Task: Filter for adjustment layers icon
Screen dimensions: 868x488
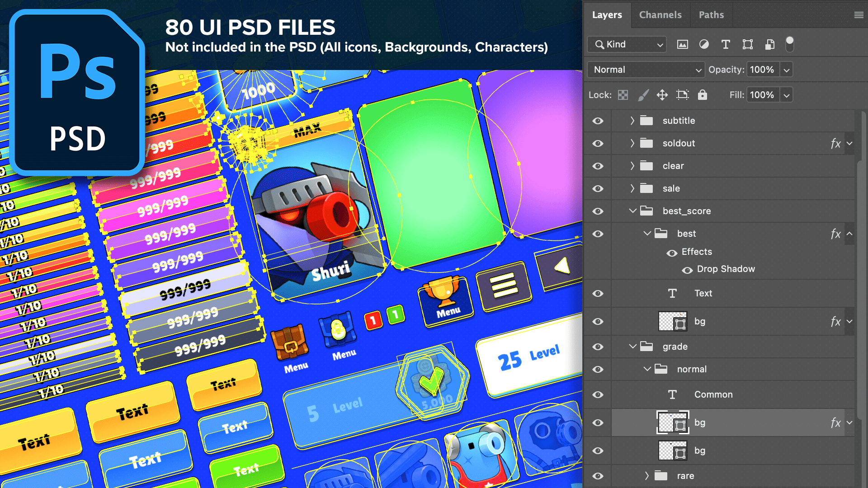Action: [x=704, y=44]
